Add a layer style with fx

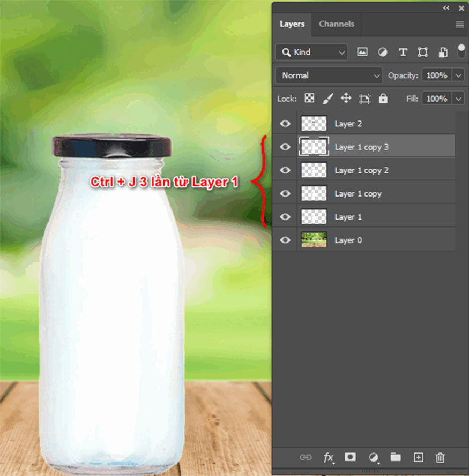[329, 457]
